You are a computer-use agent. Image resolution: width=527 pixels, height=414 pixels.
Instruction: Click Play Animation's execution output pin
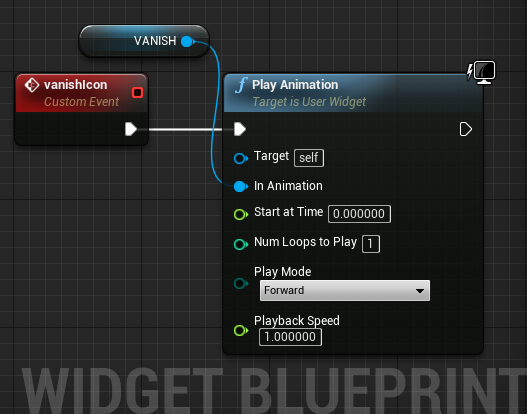coord(465,129)
